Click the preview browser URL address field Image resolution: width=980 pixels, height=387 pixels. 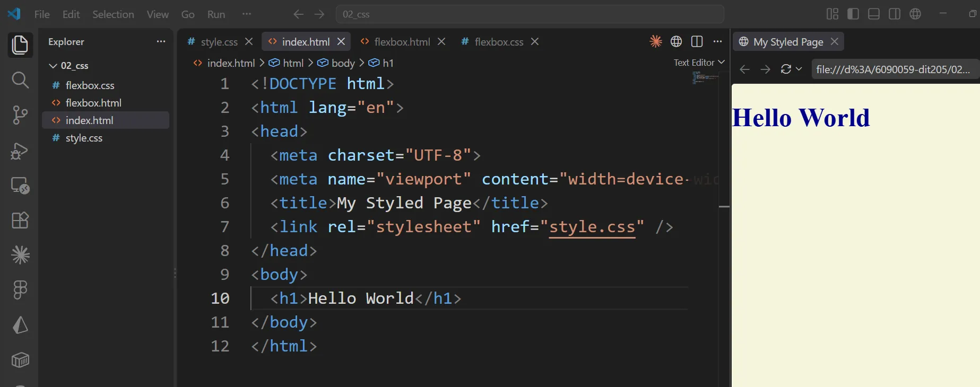[895, 69]
